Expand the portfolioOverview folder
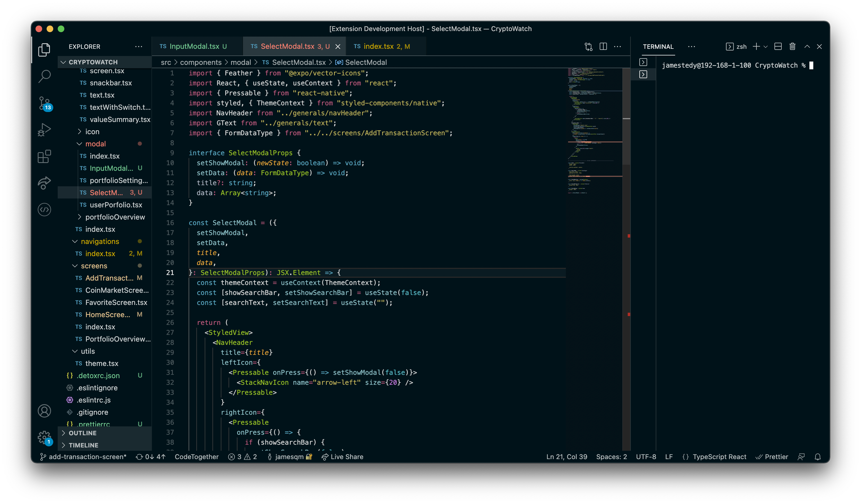Image resolution: width=861 pixels, height=504 pixels. tap(105, 217)
